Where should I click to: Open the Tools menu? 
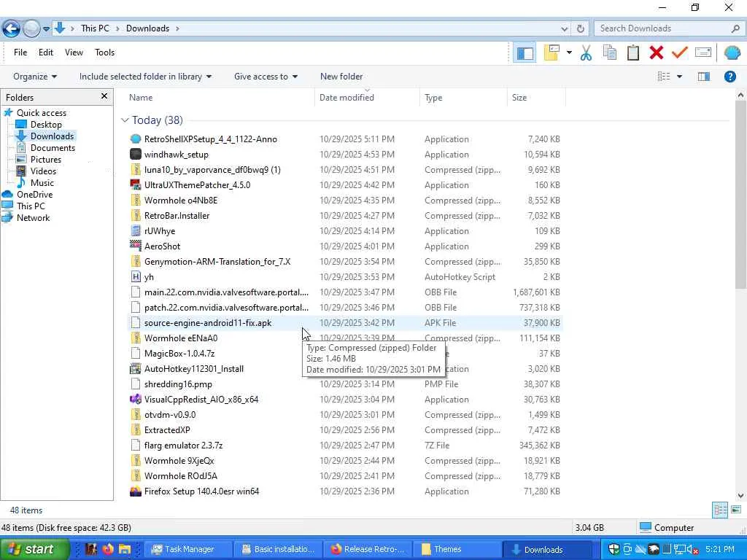[x=104, y=52]
